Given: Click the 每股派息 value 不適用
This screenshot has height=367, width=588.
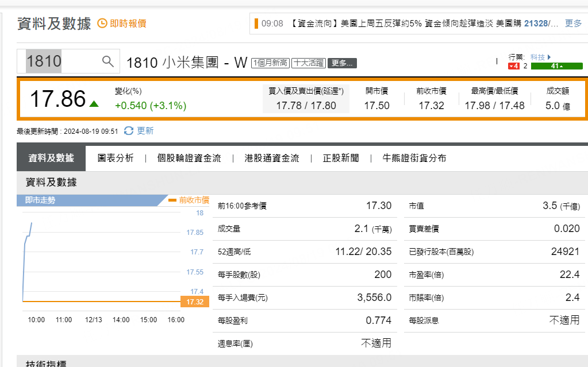Looking at the screenshot, I should point(564,320).
